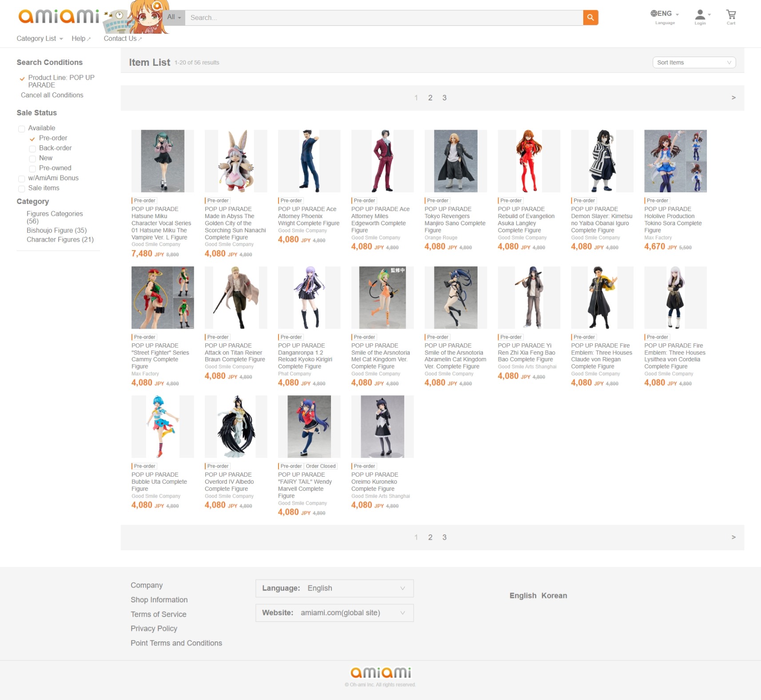Open the Lysithea von Cordelia figure thumbnail
761x700 pixels.
(x=676, y=298)
